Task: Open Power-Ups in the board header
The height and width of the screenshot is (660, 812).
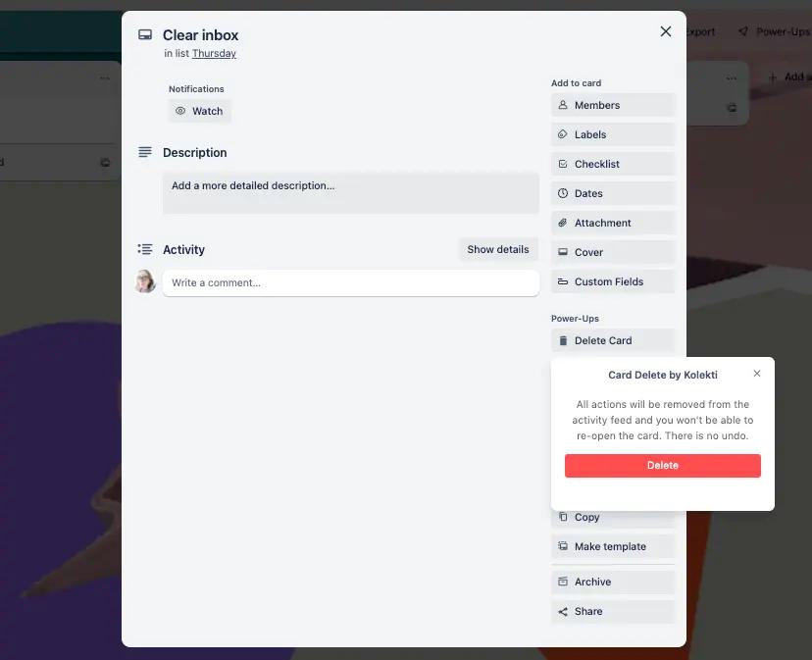Action: 775,31
